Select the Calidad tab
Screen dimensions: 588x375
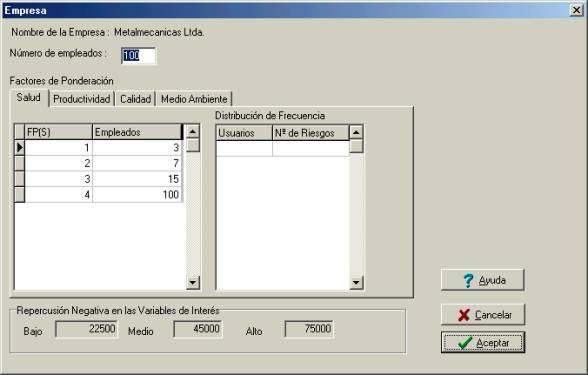tap(135, 99)
